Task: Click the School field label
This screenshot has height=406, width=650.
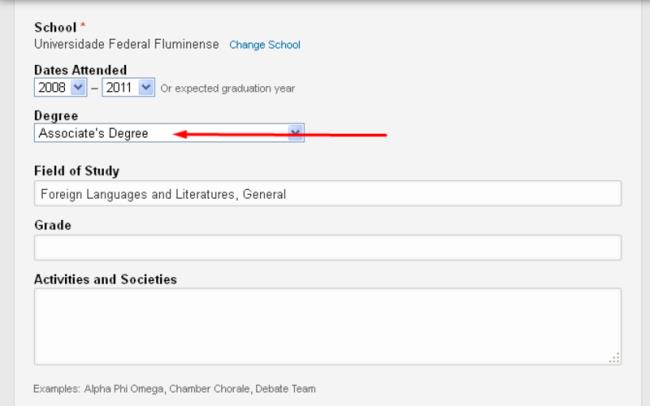Action: pyautogui.click(x=54, y=25)
